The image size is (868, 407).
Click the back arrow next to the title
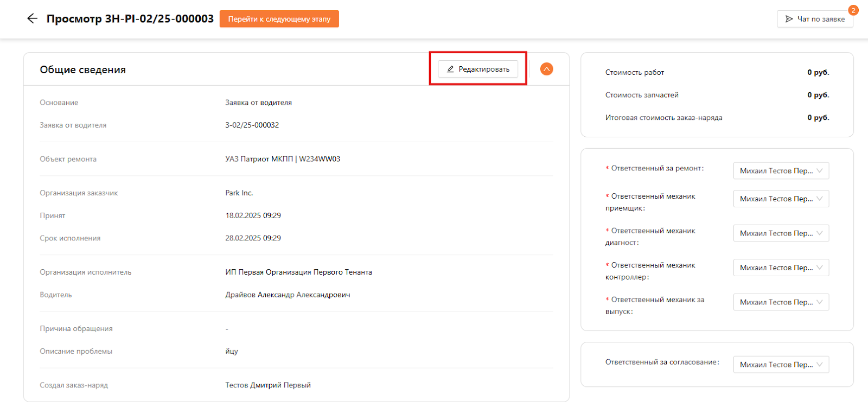(x=32, y=18)
